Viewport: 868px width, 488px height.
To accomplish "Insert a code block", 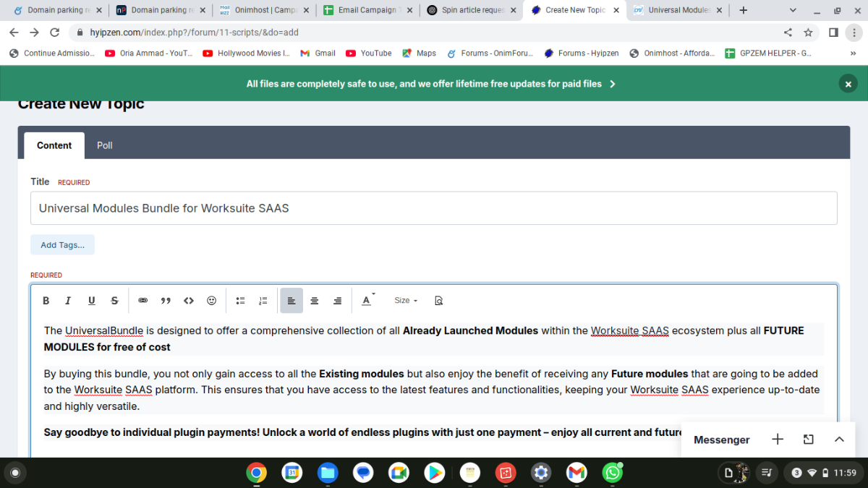I will tap(189, 301).
